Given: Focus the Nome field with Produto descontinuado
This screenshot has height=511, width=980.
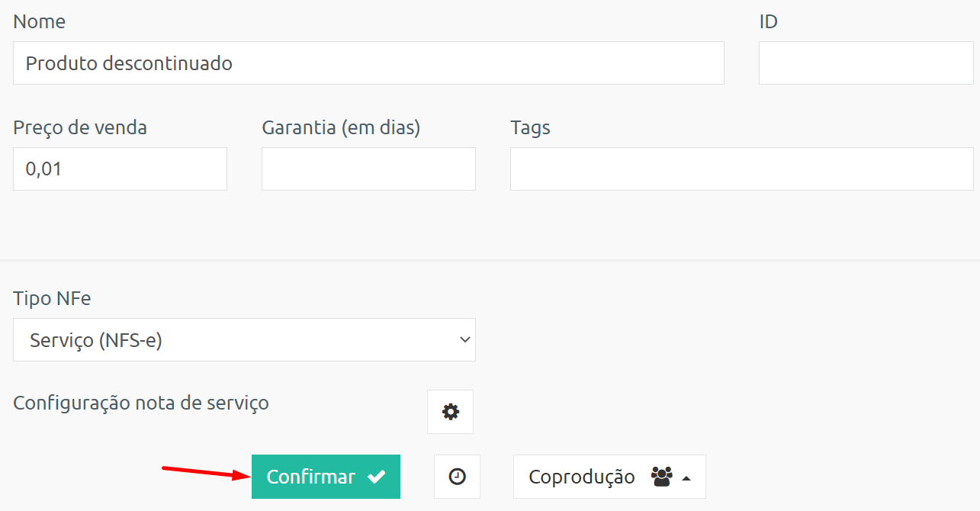Looking at the screenshot, I should click(x=368, y=63).
